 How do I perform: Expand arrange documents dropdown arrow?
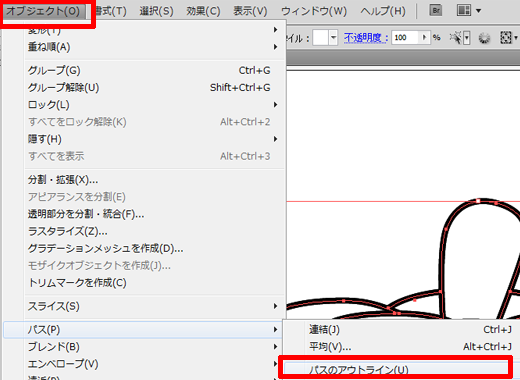pos(478,11)
